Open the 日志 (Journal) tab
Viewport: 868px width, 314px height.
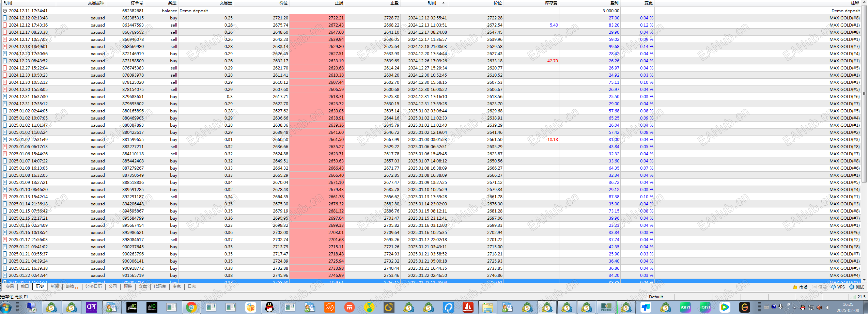tap(192, 286)
